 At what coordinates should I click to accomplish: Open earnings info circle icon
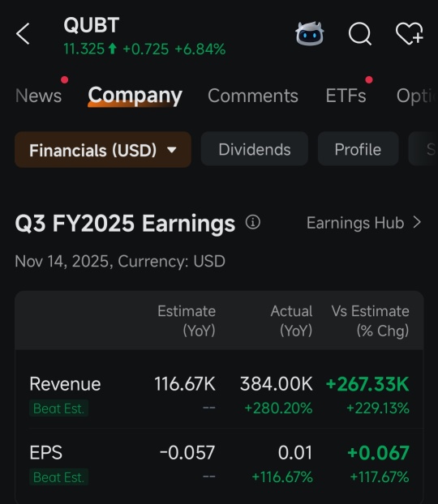click(x=253, y=222)
